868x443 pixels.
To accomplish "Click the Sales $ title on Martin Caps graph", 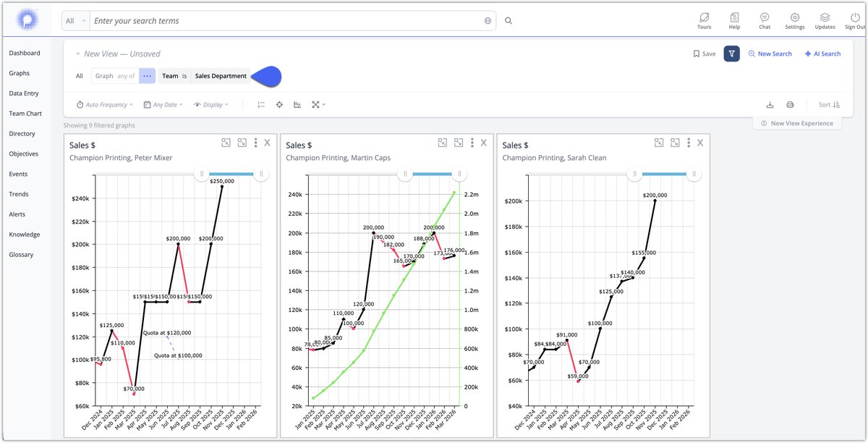I will pyautogui.click(x=299, y=145).
